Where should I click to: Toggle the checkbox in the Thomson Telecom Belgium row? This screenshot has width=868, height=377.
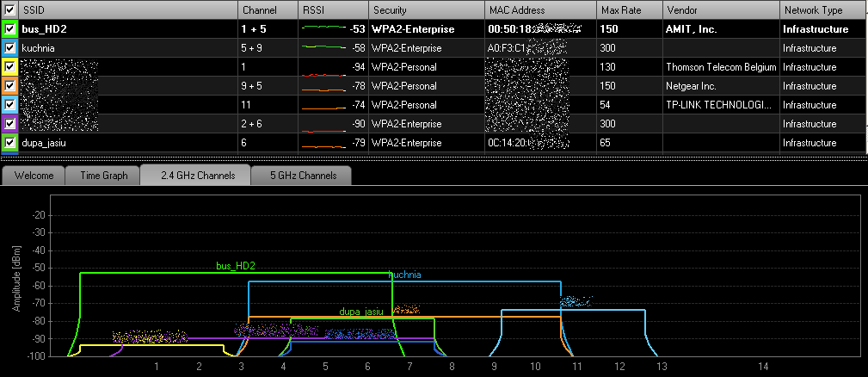point(9,67)
